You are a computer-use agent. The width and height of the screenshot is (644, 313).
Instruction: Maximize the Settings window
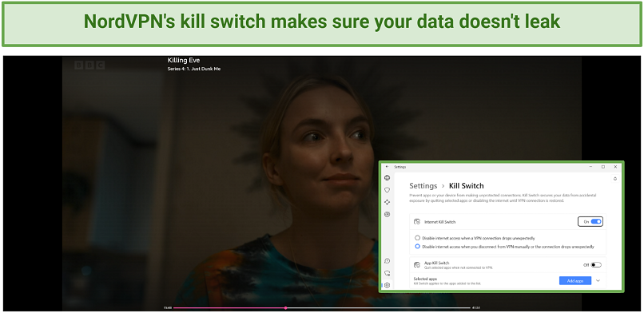pyautogui.click(x=603, y=167)
